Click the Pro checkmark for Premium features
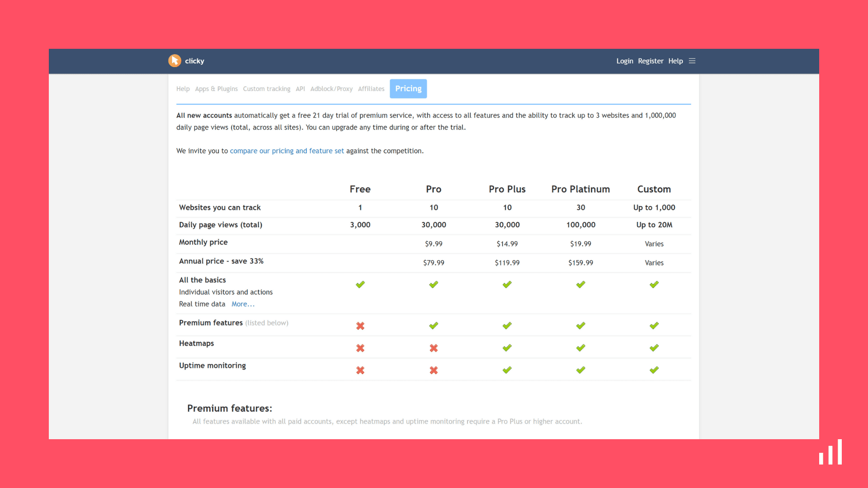 point(434,326)
